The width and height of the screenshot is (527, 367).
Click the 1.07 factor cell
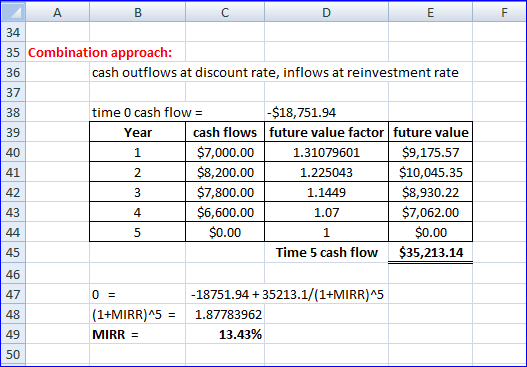point(326,212)
